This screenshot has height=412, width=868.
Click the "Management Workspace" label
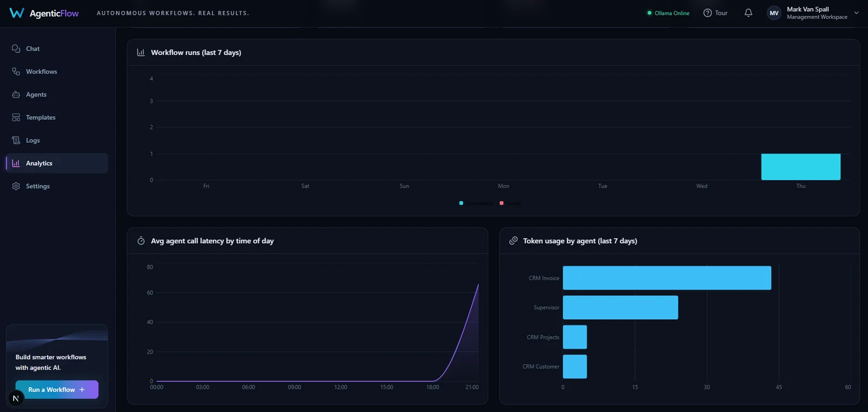pos(817,17)
